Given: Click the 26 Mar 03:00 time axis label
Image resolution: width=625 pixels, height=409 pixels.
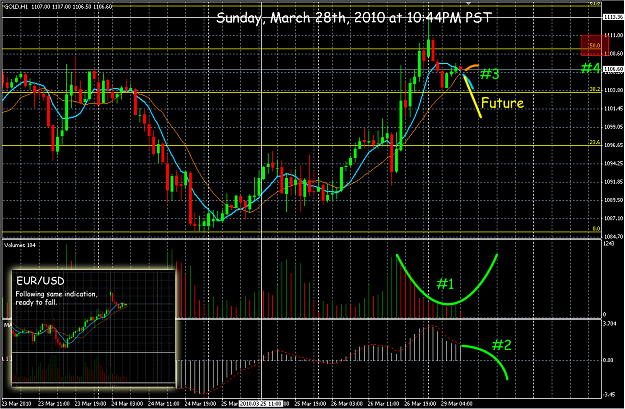Looking at the screenshot, I should [x=347, y=404].
